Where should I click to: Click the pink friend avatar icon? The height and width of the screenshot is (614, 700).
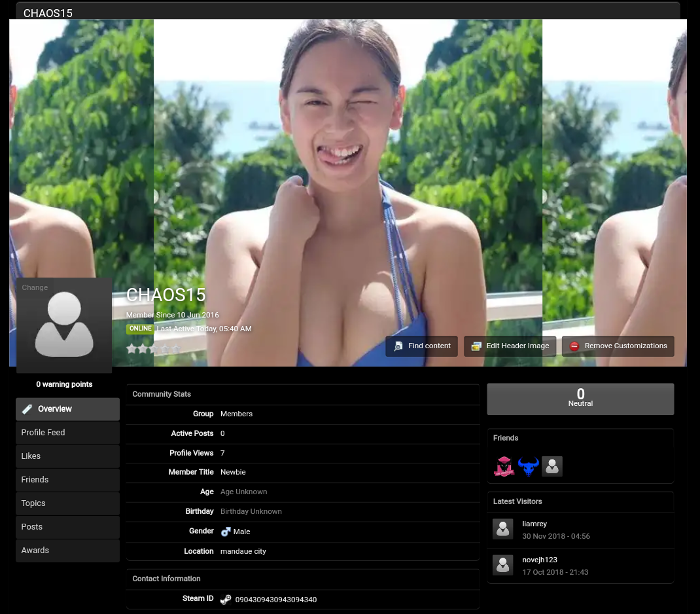[504, 467]
